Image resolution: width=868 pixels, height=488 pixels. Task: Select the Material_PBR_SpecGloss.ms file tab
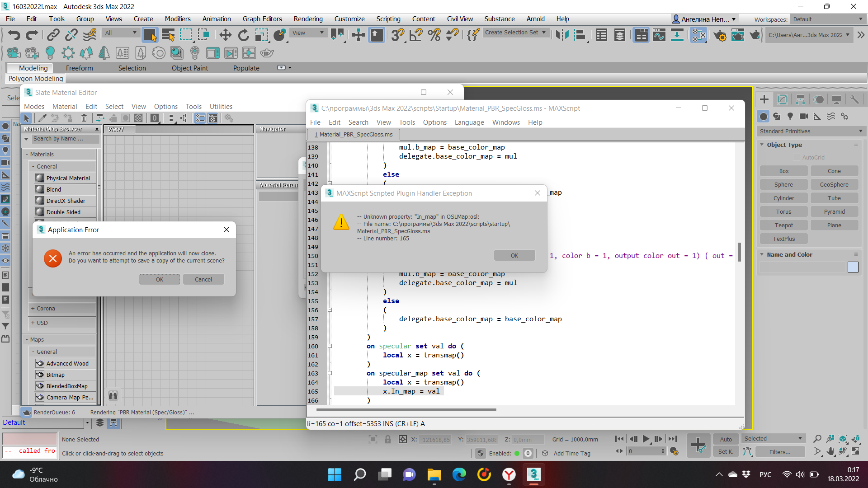tap(354, 134)
